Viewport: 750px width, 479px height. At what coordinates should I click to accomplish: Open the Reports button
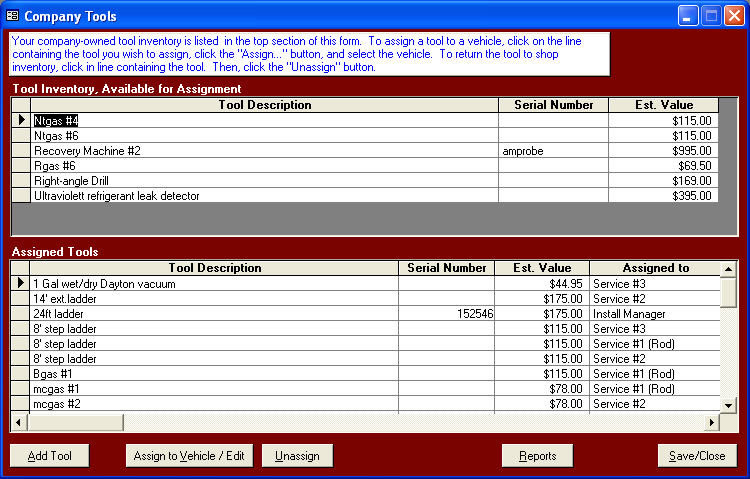(537, 456)
